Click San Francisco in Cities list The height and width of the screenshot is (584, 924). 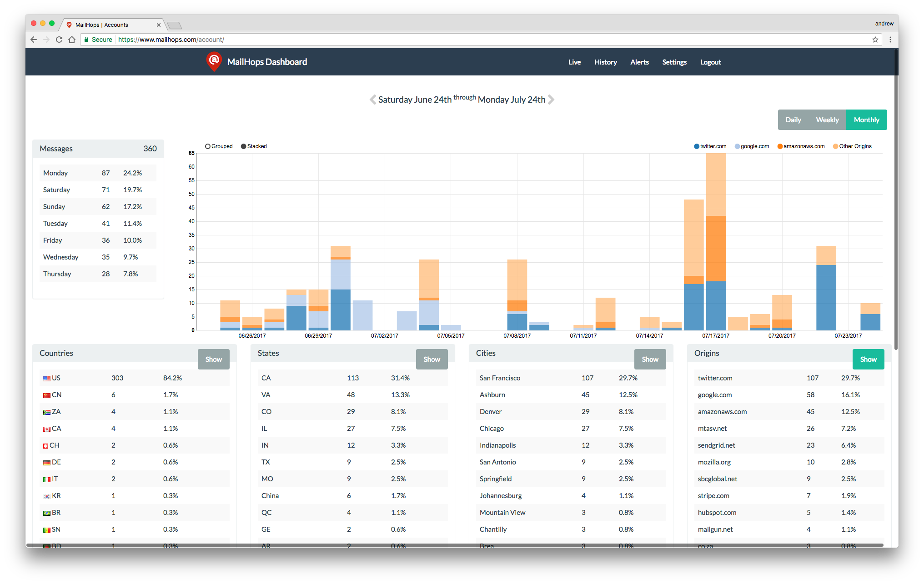click(500, 378)
